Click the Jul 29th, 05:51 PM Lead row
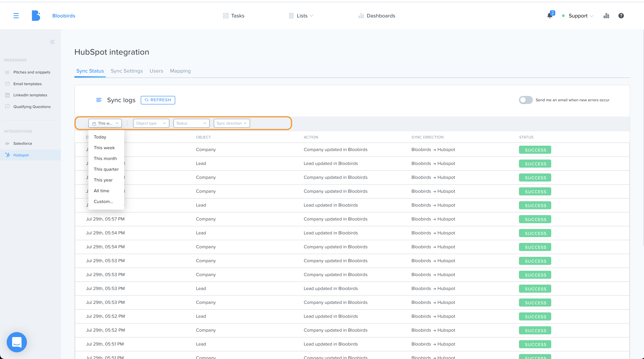Viewport: 644px width, 359px height. [352, 344]
